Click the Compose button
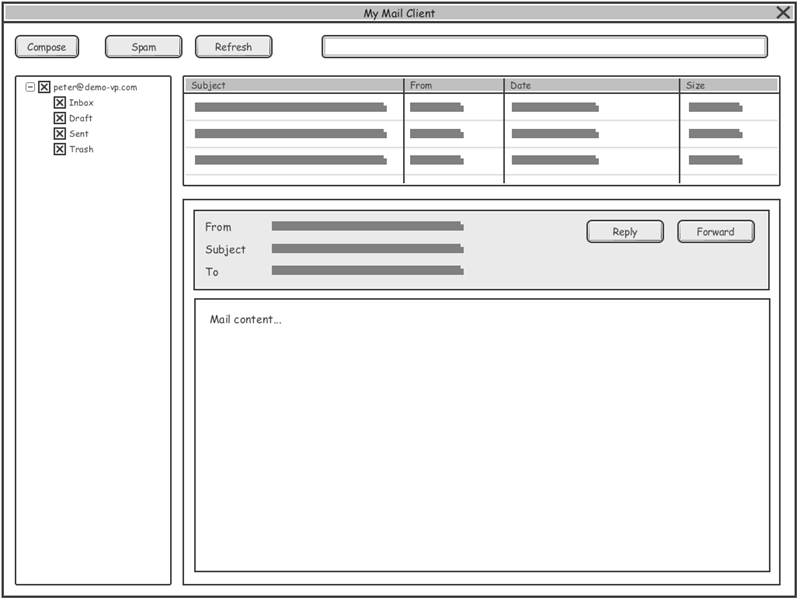The image size is (800, 601). (x=46, y=47)
